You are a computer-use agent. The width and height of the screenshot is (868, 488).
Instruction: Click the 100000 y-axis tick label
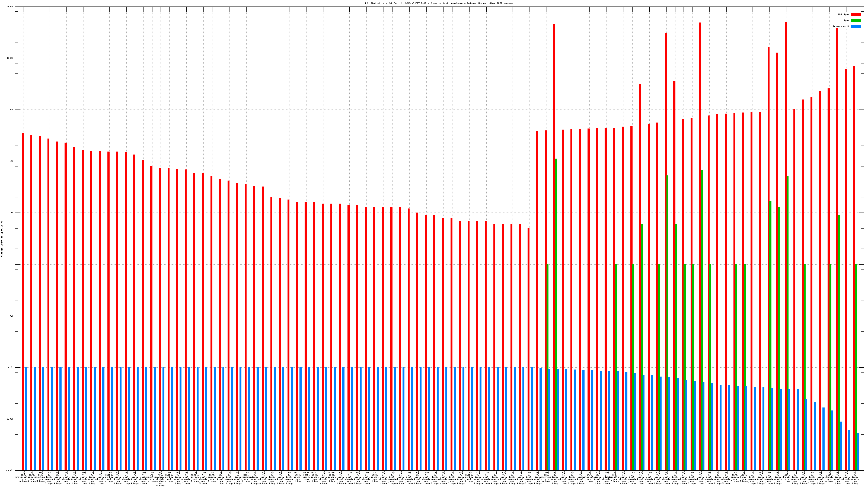10,7
